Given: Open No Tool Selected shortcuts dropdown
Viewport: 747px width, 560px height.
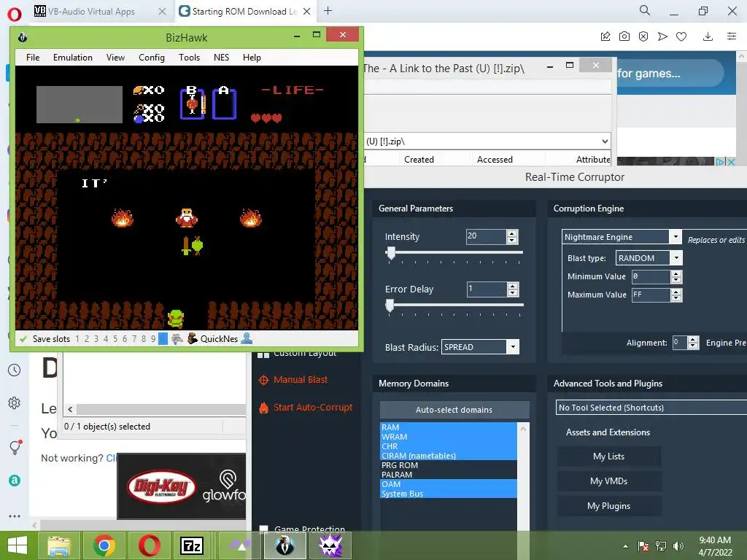Looking at the screenshot, I should tap(651, 408).
